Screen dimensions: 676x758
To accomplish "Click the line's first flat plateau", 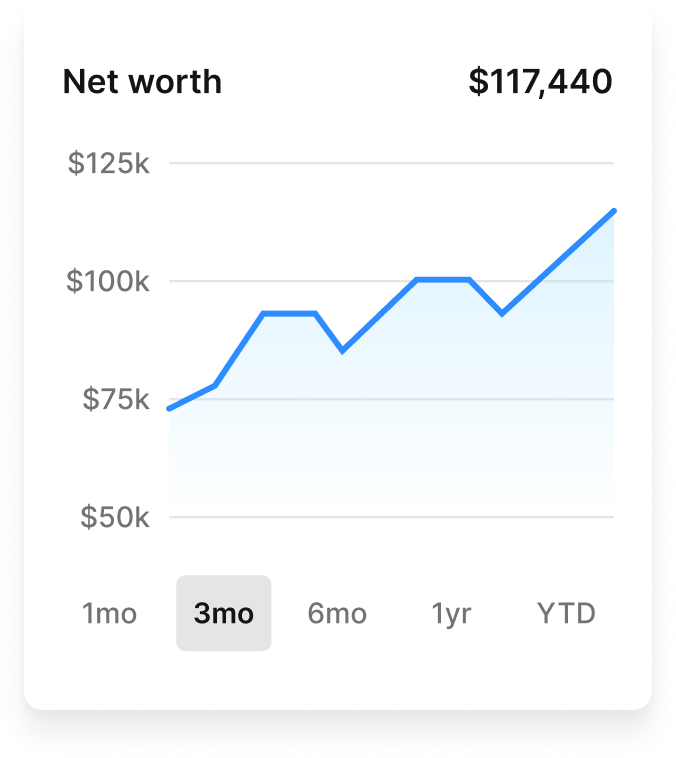I will [290, 314].
